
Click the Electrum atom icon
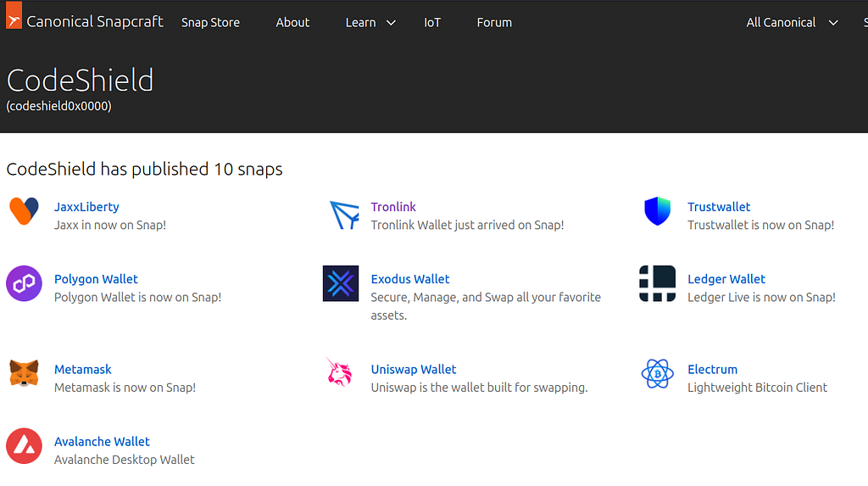pyautogui.click(x=658, y=373)
